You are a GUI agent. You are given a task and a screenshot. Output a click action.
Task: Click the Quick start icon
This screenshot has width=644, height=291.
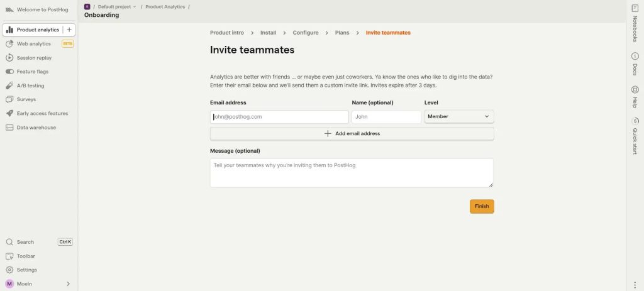(635, 121)
